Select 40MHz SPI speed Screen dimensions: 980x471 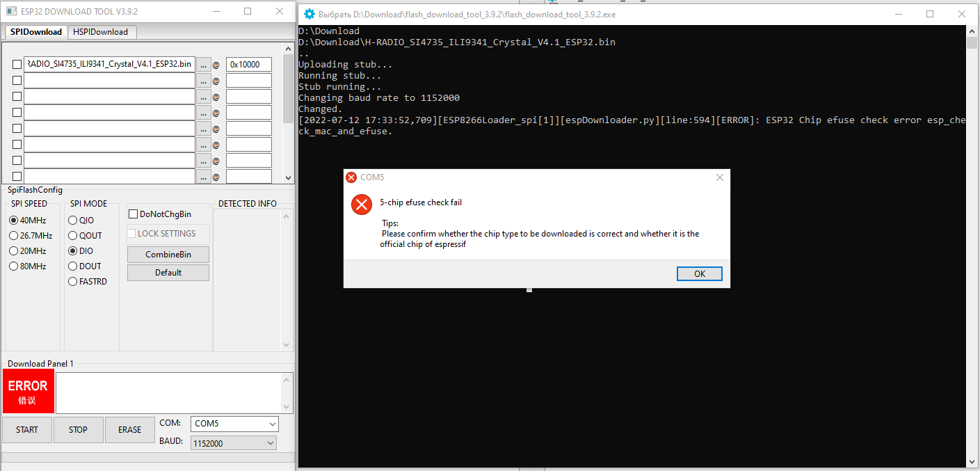(x=14, y=220)
